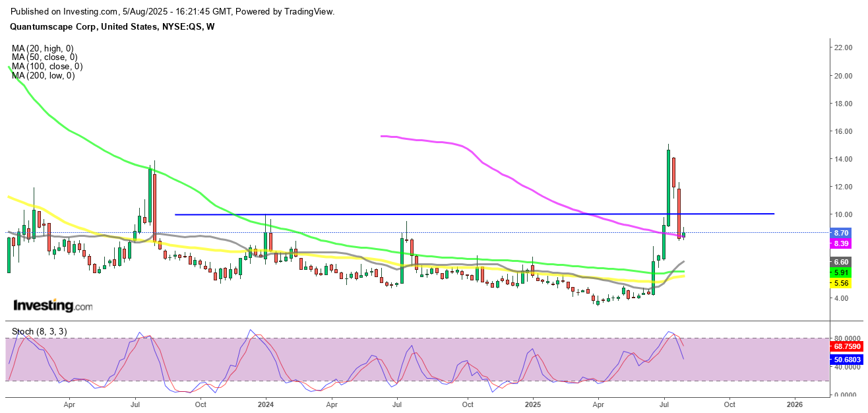Click the gray 6.60 MA price tag
The height and width of the screenshot is (413, 868).
841,262
